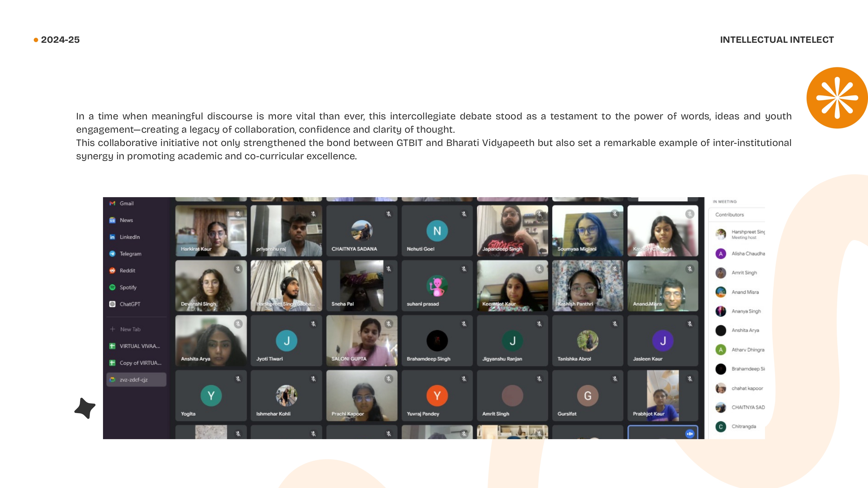Click the speaking indicator on highlighted tile
Image resolution: width=868 pixels, height=488 pixels.
click(x=690, y=434)
